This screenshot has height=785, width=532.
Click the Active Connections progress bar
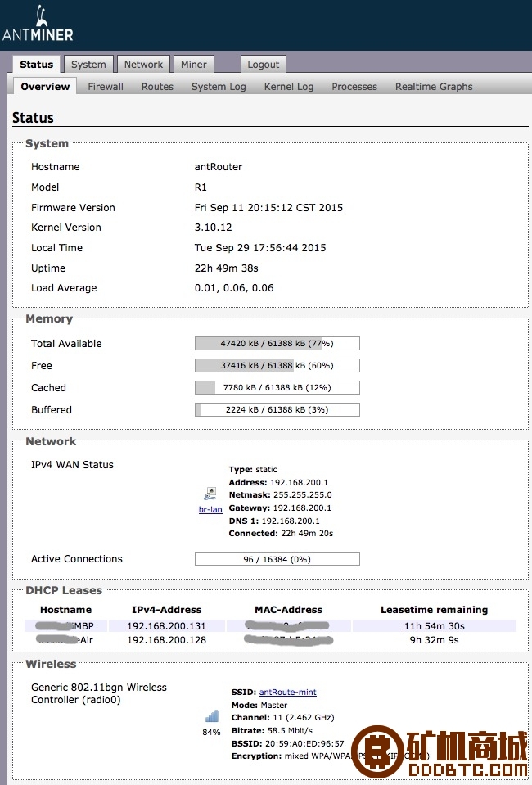pos(277,559)
